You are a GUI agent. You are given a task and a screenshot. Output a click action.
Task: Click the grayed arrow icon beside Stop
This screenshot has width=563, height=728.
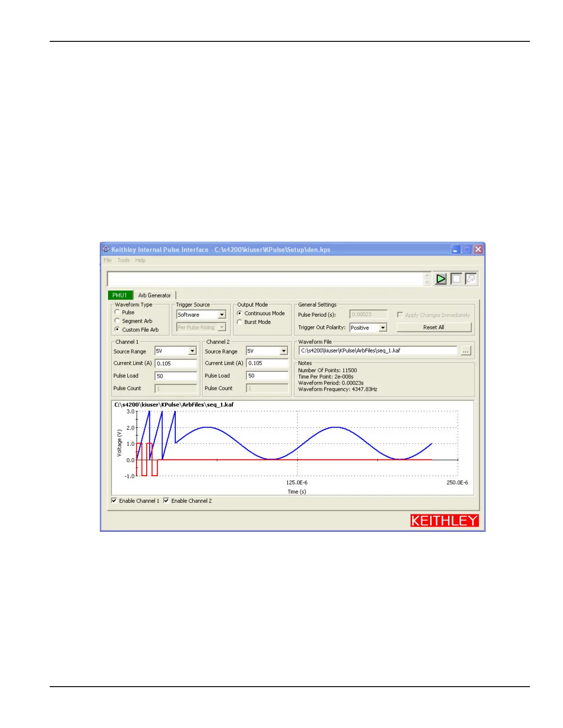471,279
